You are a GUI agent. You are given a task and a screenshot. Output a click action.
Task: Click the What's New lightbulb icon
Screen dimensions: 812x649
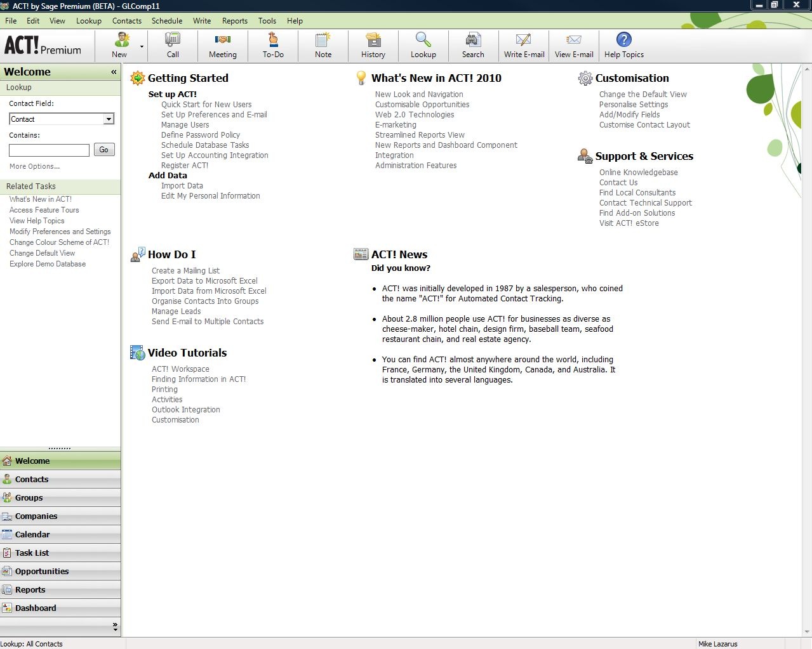click(361, 78)
